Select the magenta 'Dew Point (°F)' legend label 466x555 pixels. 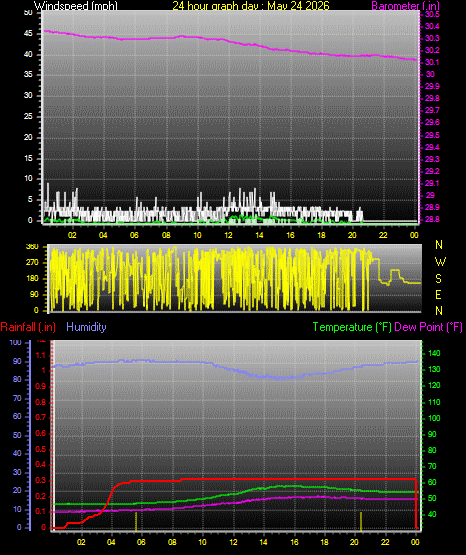click(428, 327)
